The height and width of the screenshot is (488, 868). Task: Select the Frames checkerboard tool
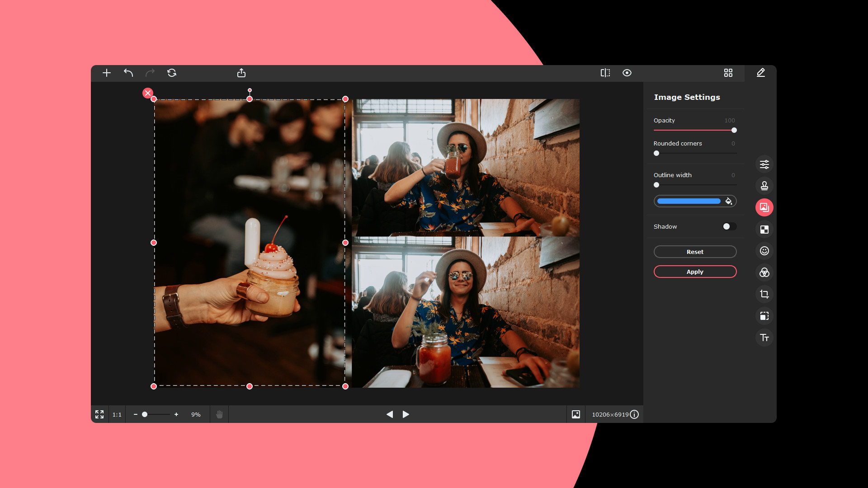point(764,229)
